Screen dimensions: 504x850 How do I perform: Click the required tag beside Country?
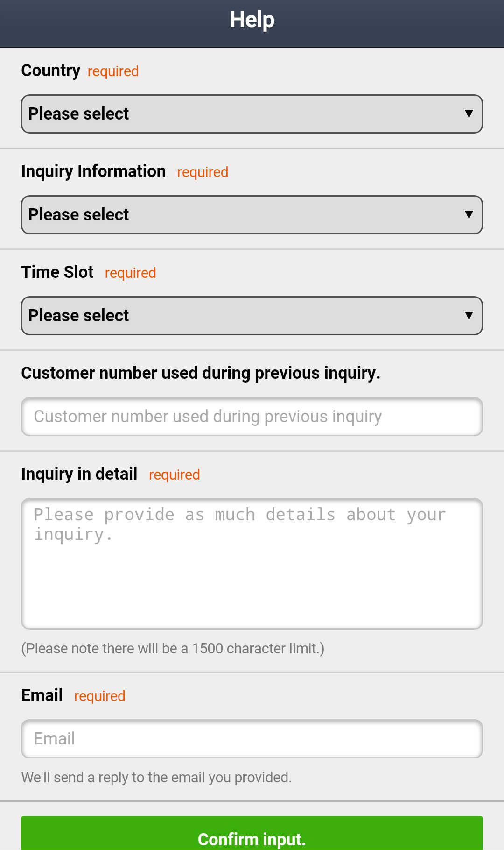point(113,71)
